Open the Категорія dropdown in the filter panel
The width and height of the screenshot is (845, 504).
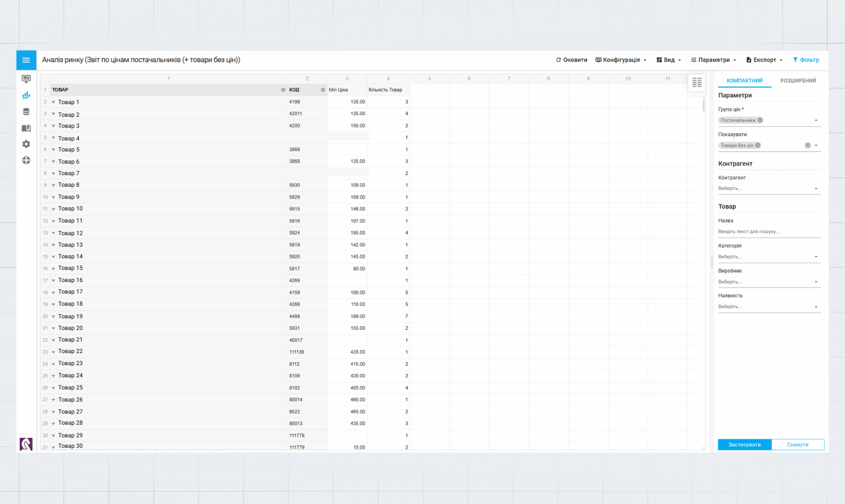769,257
